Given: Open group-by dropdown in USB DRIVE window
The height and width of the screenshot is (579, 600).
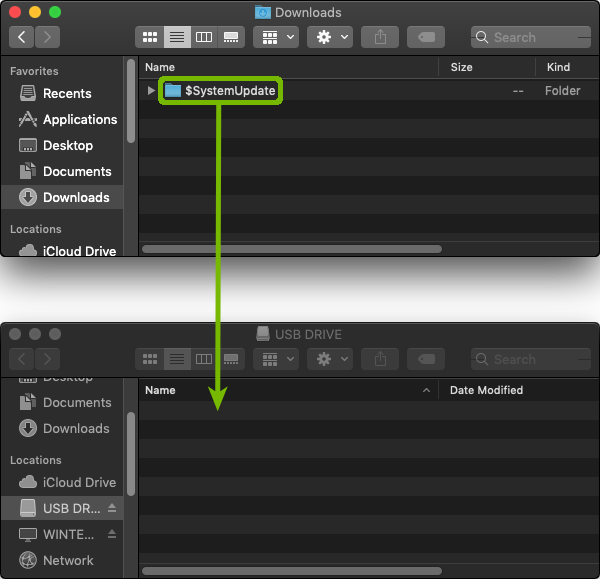Looking at the screenshot, I should (276, 359).
